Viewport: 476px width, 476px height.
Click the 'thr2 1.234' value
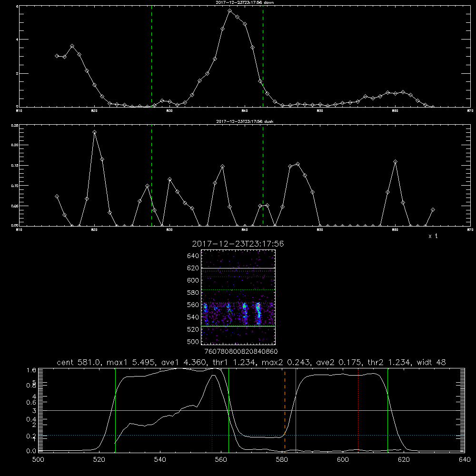390,362
